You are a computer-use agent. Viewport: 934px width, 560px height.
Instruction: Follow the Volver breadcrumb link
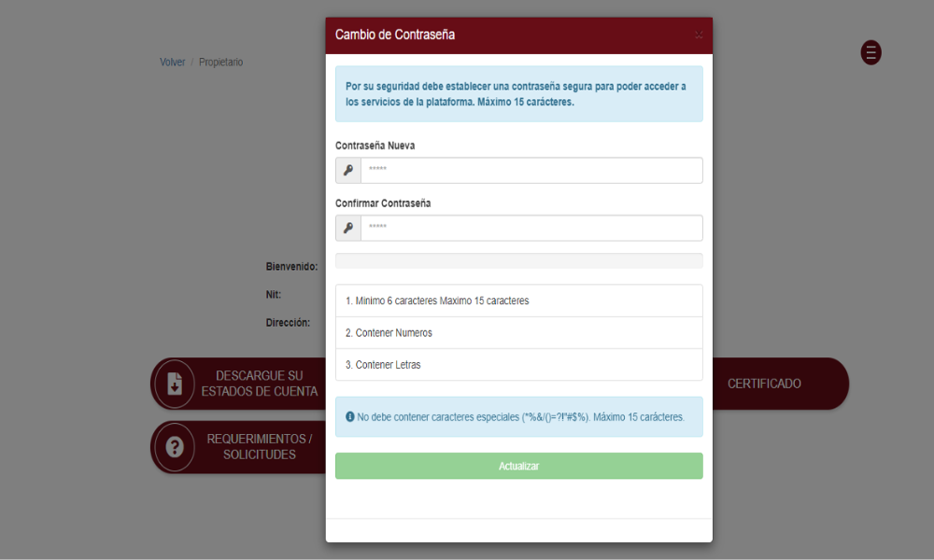[x=172, y=63]
